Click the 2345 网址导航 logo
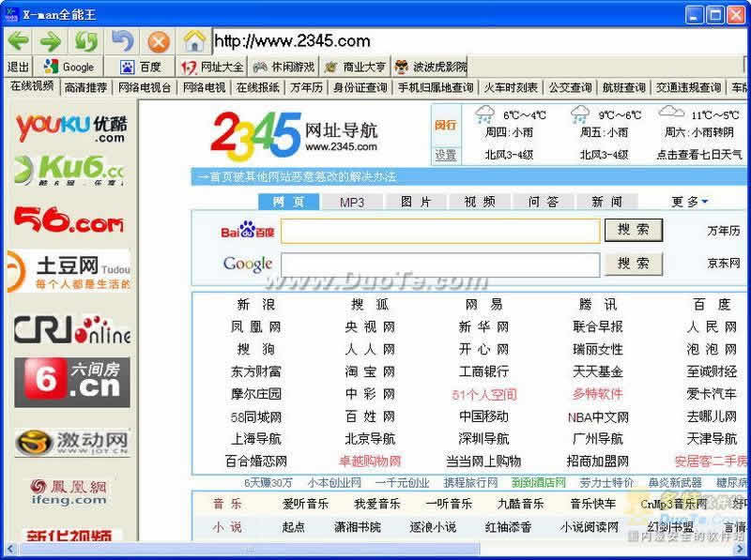This screenshot has height=560, width=751. click(294, 136)
